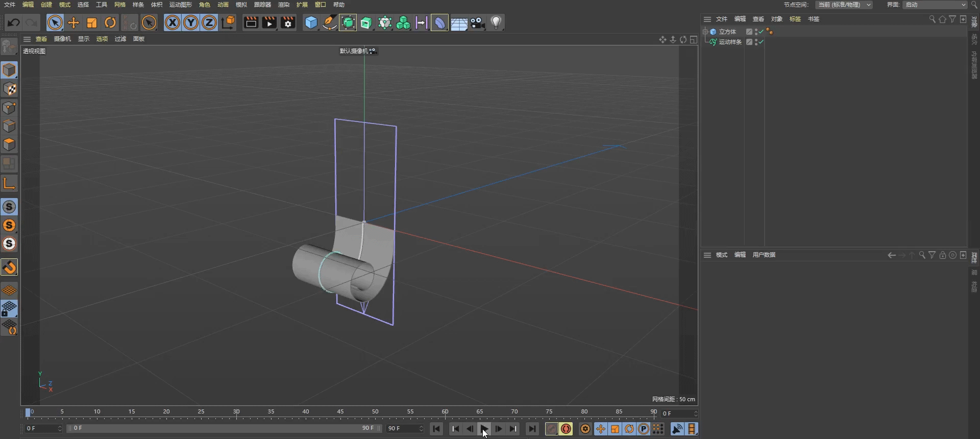The image size is (980, 439).
Task: Open the 运动图形 menu
Action: click(180, 5)
